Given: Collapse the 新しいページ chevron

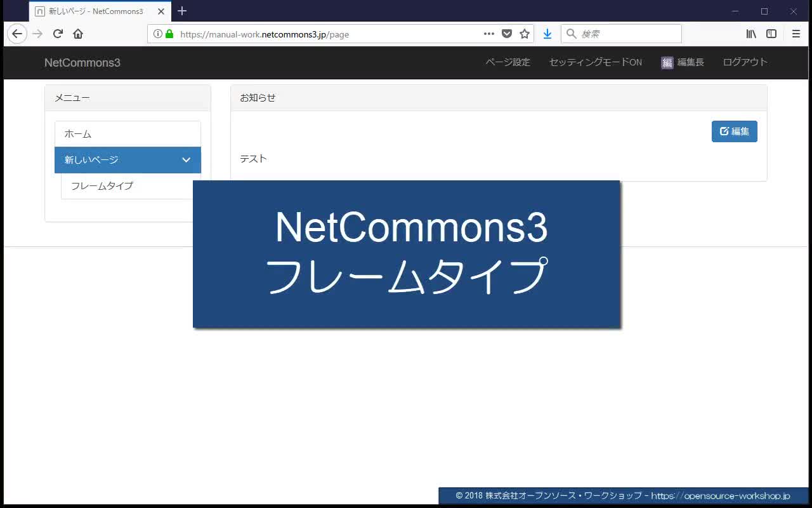Looking at the screenshot, I should pos(186,160).
